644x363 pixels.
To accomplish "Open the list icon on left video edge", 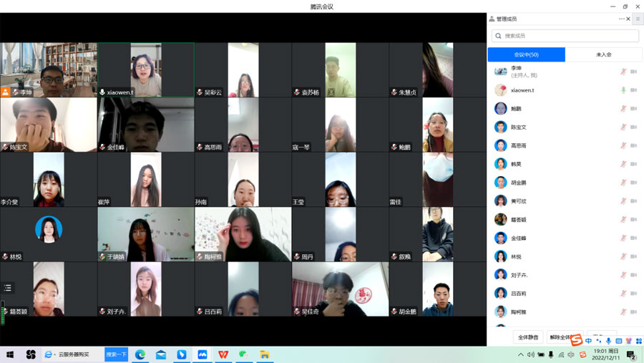I will (x=7, y=288).
